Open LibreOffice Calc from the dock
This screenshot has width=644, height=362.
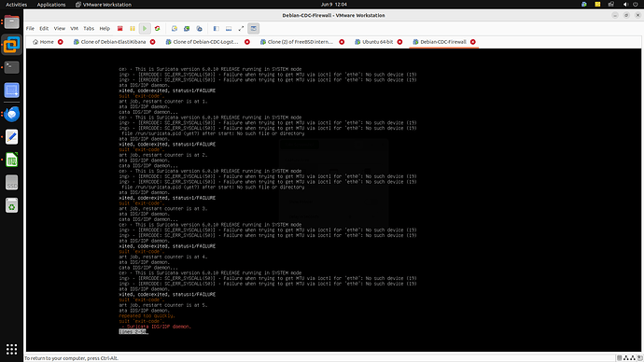[11, 160]
